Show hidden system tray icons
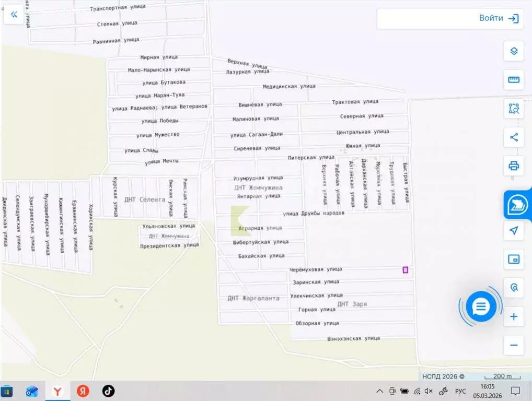This screenshot has width=532, height=401. [x=379, y=391]
